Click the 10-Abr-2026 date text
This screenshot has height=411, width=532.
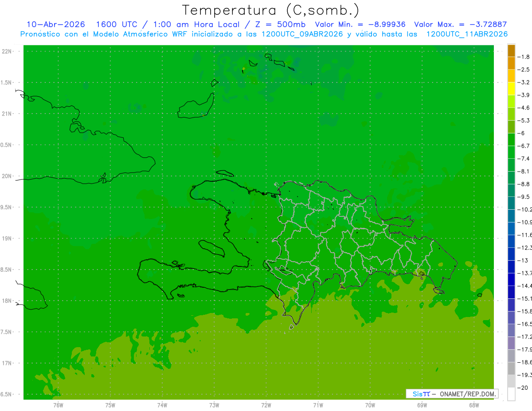point(56,24)
